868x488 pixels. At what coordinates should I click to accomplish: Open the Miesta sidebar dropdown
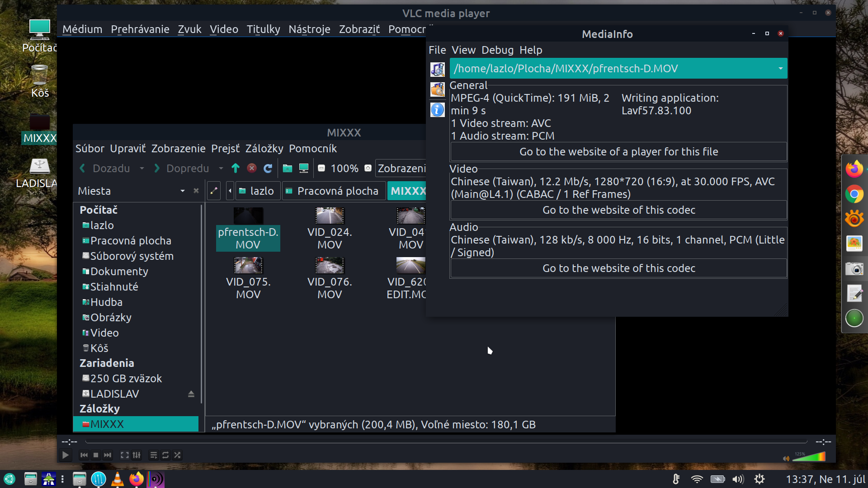pos(182,191)
